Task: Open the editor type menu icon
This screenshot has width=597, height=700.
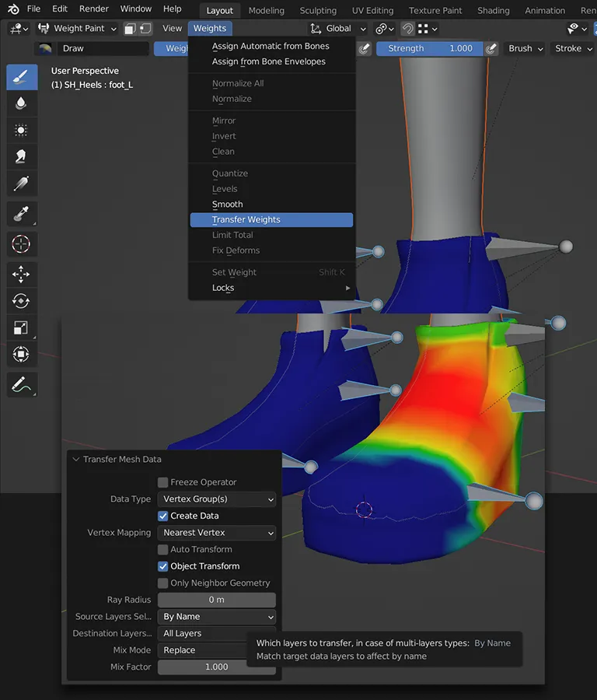Action: pyautogui.click(x=19, y=29)
